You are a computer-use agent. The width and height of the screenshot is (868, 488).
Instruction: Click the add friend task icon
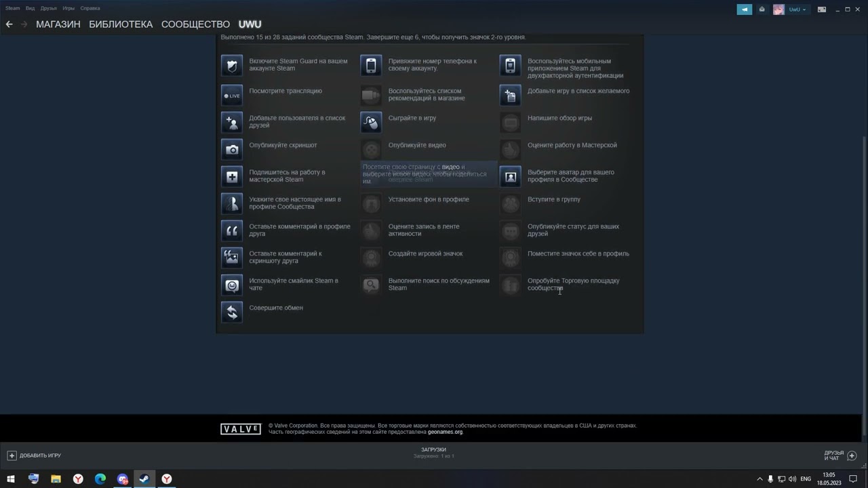[x=232, y=122]
